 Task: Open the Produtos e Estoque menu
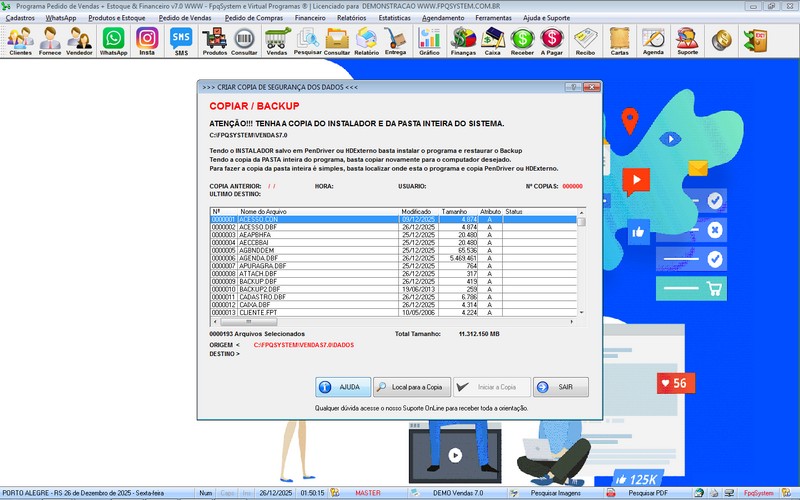(x=116, y=18)
